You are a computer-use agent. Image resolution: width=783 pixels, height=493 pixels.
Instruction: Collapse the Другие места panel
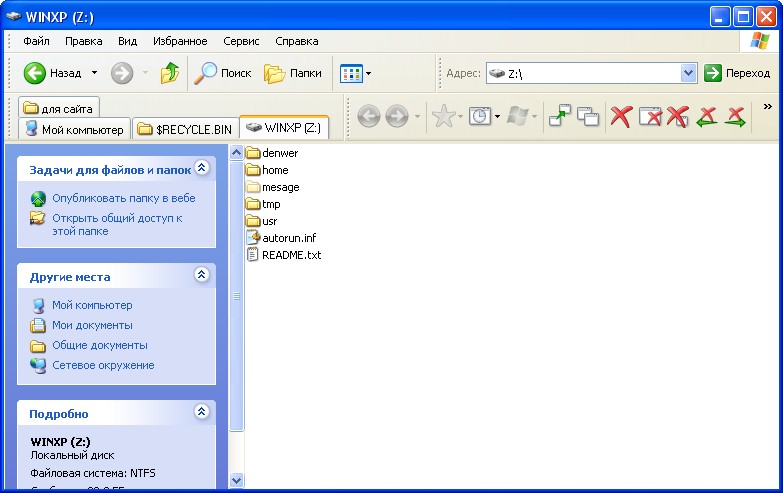tap(202, 275)
